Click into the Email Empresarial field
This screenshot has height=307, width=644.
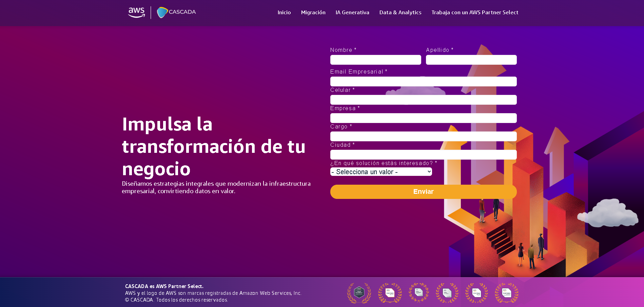pyautogui.click(x=424, y=82)
